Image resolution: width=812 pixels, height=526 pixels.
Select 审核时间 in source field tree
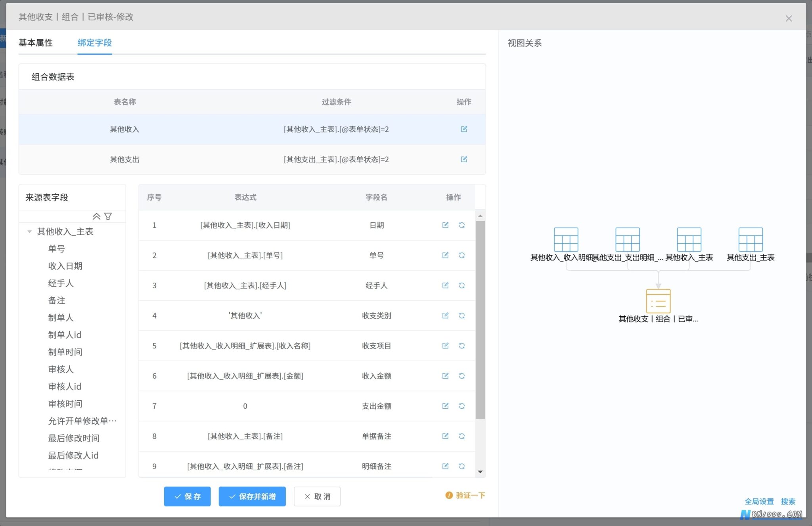click(65, 404)
